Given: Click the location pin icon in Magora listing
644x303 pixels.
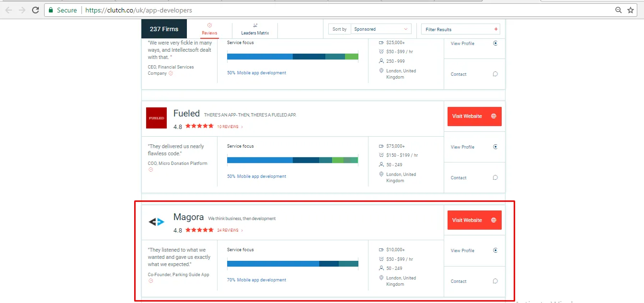Looking at the screenshot, I should [381, 278].
